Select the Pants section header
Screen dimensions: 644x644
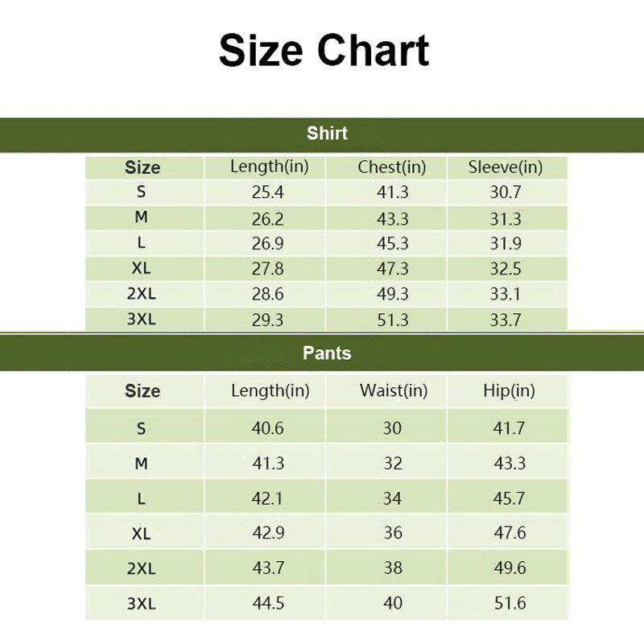click(x=327, y=353)
